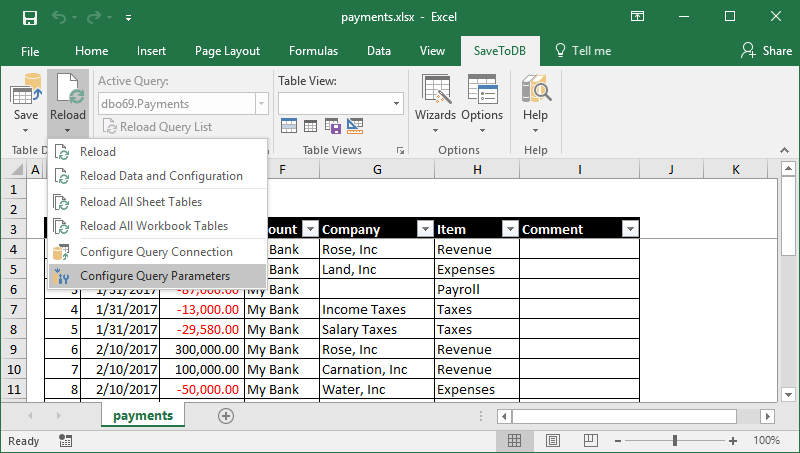Open the Table Views dialog launcher

click(401, 150)
